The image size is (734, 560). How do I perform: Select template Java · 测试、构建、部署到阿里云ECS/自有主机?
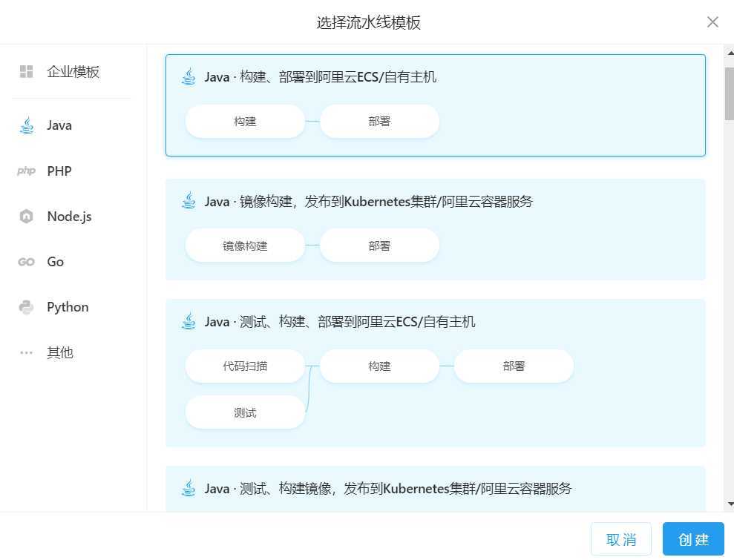coord(436,373)
